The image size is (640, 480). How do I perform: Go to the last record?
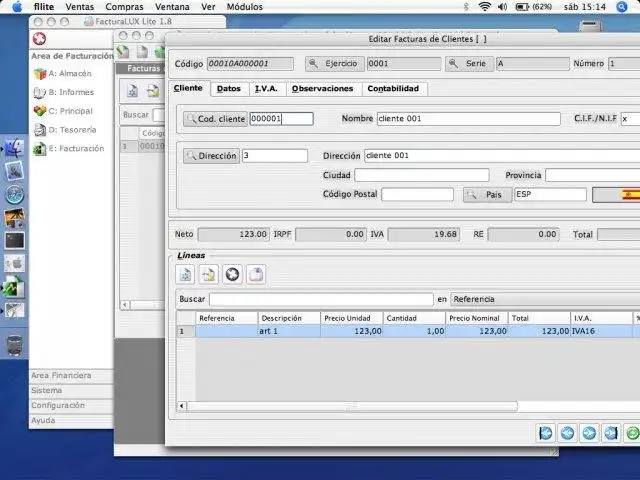[x=611, y=433]
